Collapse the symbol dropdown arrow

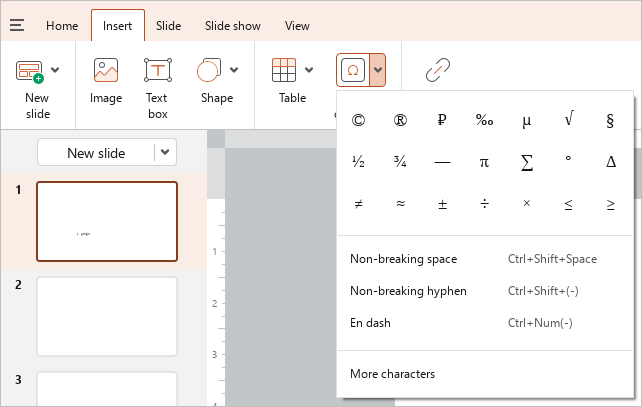coord(378,70)
